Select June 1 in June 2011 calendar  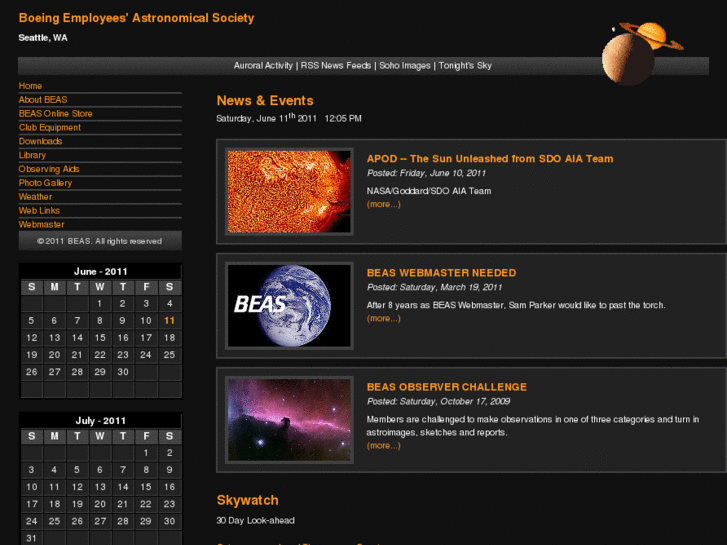[100, 304]
